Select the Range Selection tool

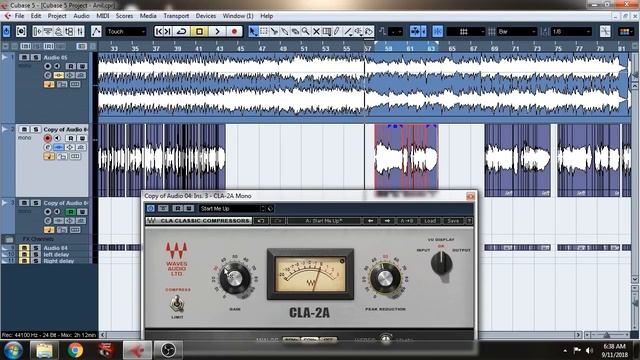(264, 31)
